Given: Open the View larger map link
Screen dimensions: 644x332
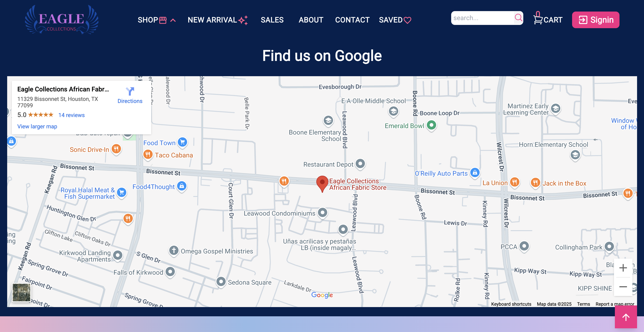Looking at the screenshot, I should coord(37,126).
